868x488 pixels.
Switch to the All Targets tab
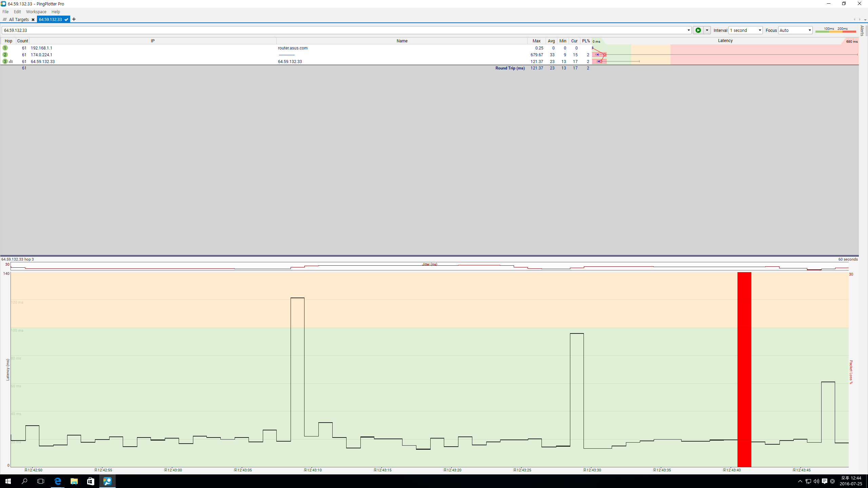pyautogui.click(x=19, y=19)
